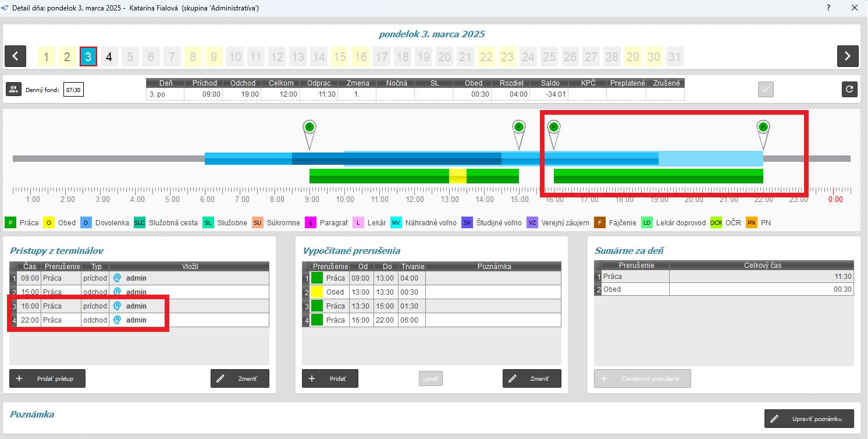Click Pridať button under Vypočítané prerušenia

[x=330, y=378]
